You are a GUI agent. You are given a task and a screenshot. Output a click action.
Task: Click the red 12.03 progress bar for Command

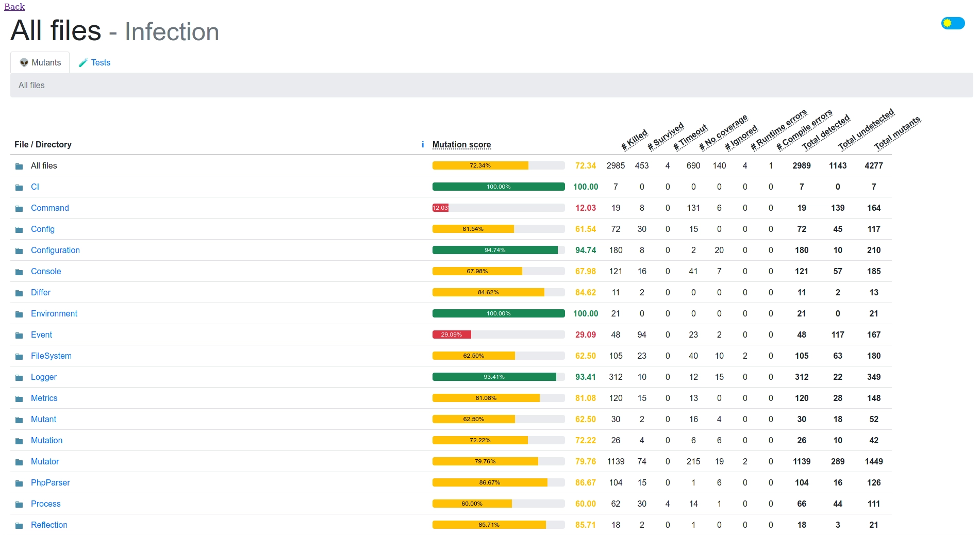[440, 208]
